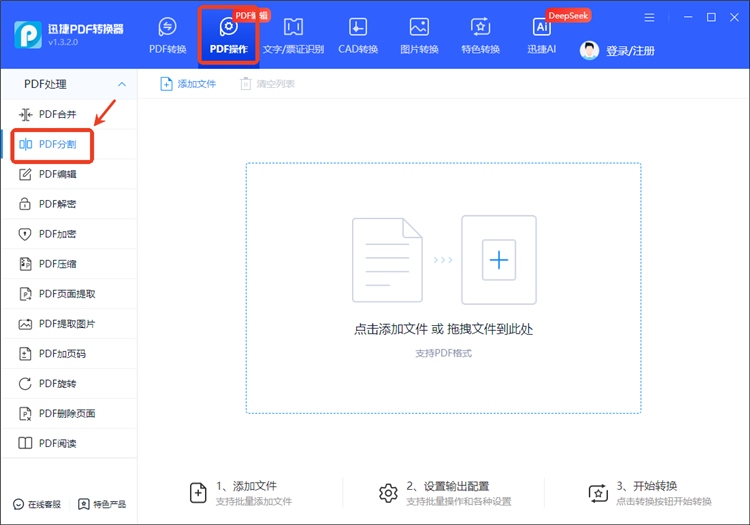Viewport: 750px width, 525px height.
Task: Select the PDF加密 option
Action: [x=57, y=234]
